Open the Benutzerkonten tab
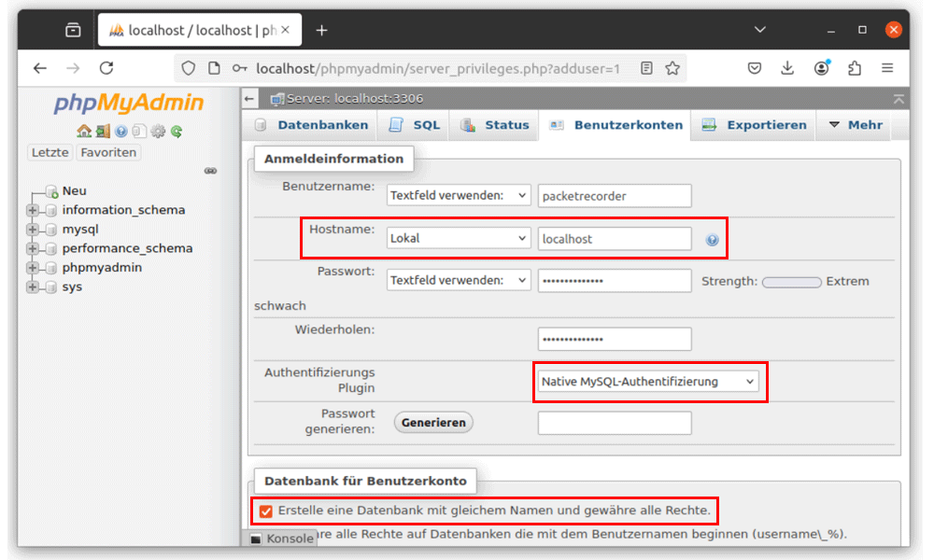 (616, 125)
